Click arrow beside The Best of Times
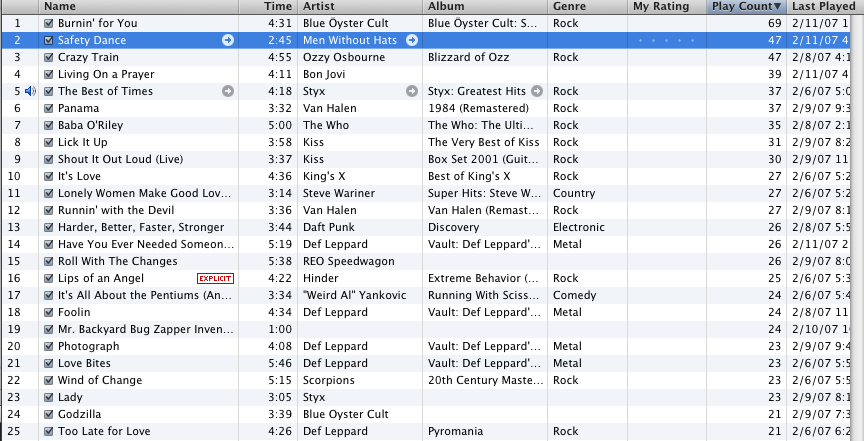The width and height of the screenshot is (864, 441). [228, 92]
